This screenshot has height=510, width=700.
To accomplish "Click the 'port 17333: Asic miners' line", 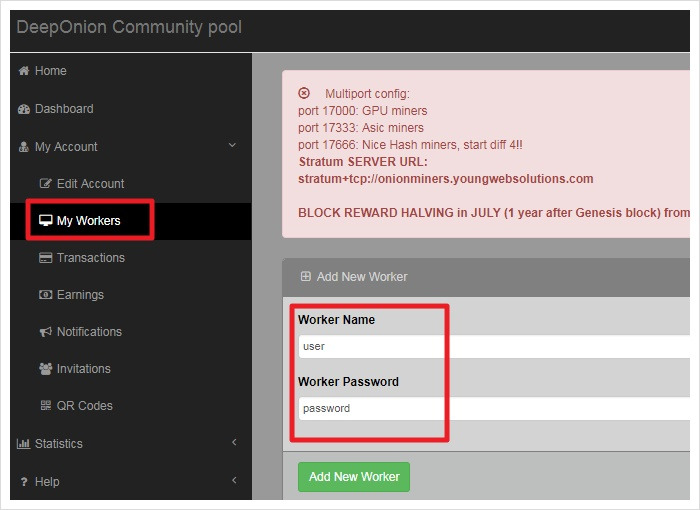I will click(x=361, y=128).
